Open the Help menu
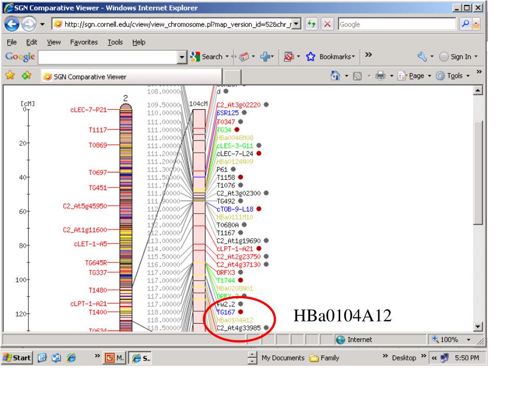 (x=139, y=42)
